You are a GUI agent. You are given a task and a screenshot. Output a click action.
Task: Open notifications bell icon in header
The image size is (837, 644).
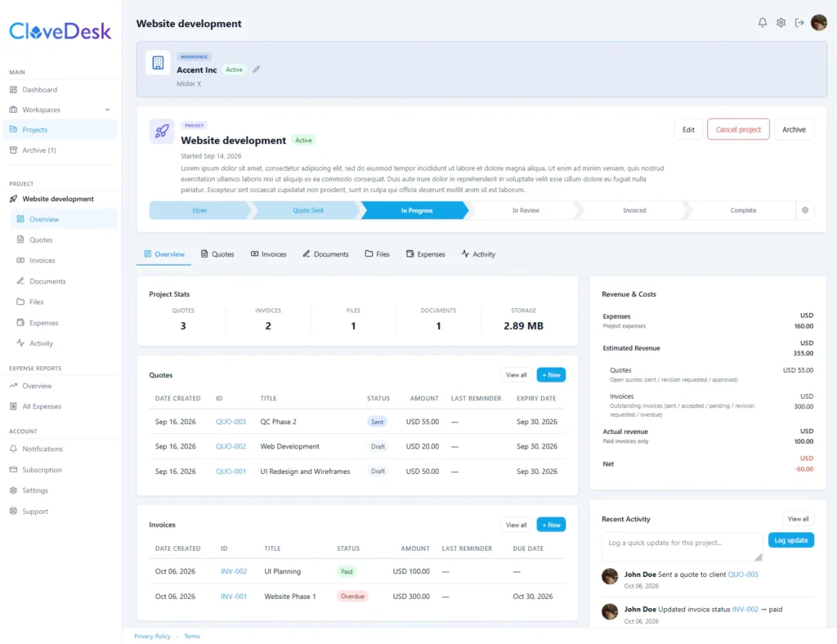(763, 22)
